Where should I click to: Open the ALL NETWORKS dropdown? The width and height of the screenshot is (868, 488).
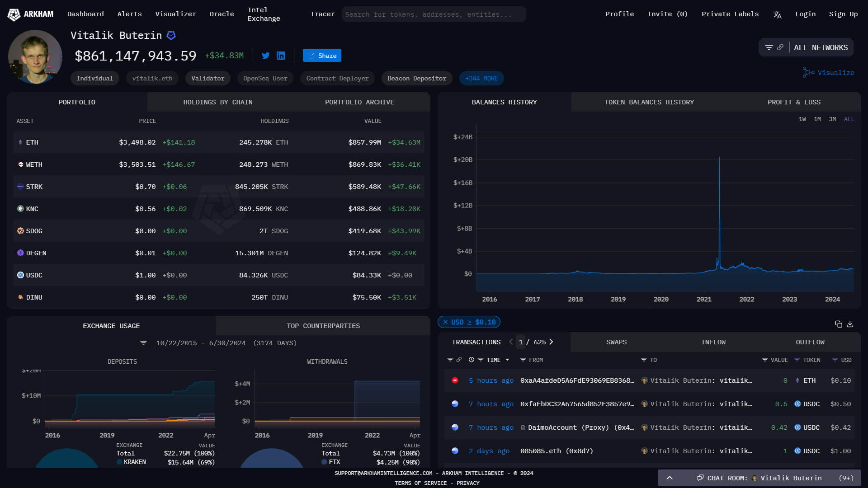pyautogui.click(x=821, y=47)
